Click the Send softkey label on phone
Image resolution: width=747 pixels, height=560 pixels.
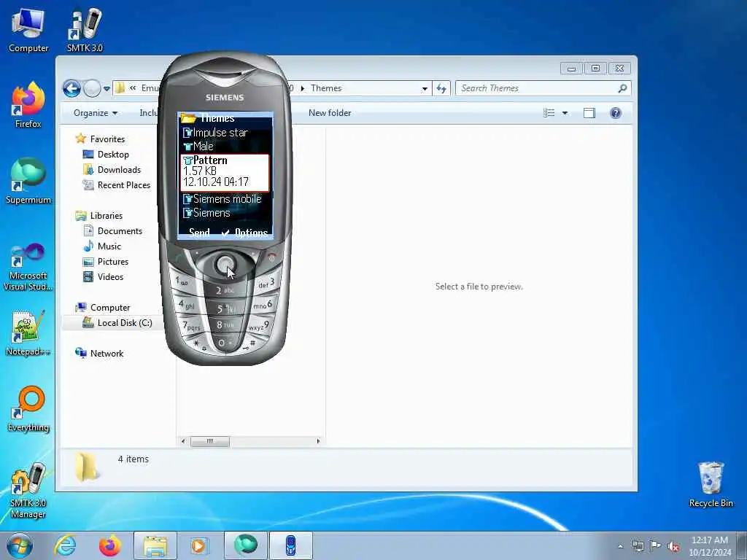coord(199,233)
